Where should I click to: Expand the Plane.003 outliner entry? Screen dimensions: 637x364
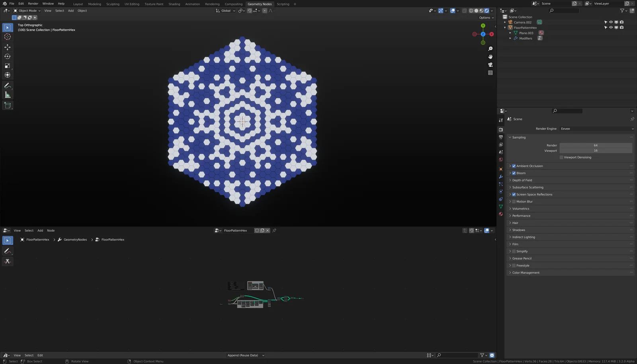510,33
